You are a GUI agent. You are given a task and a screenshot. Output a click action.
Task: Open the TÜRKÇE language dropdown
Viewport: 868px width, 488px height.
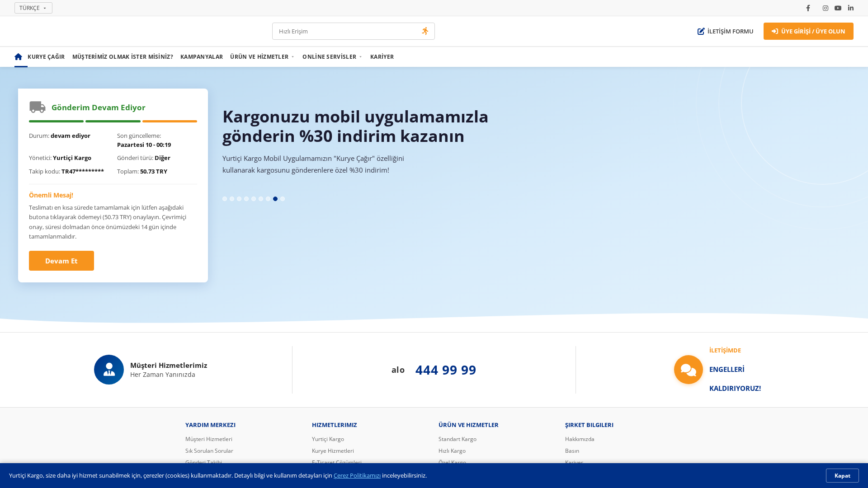[33, 8]
